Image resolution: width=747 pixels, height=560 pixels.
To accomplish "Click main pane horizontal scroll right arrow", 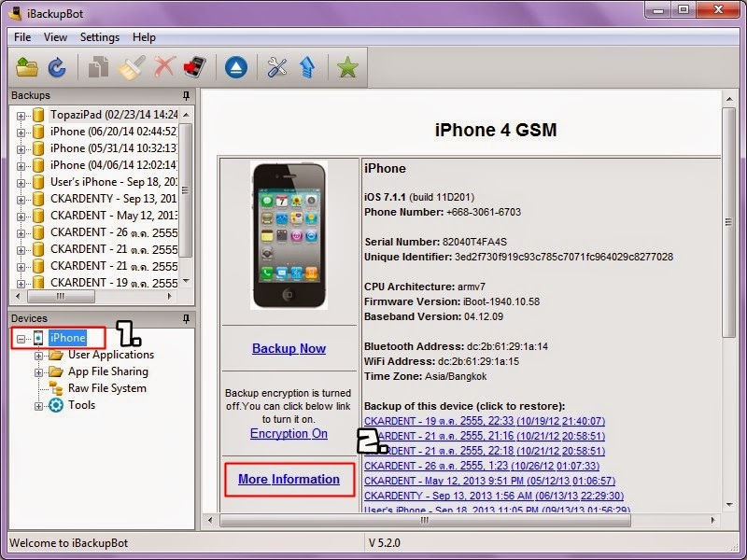I will (x=712, y=521).
